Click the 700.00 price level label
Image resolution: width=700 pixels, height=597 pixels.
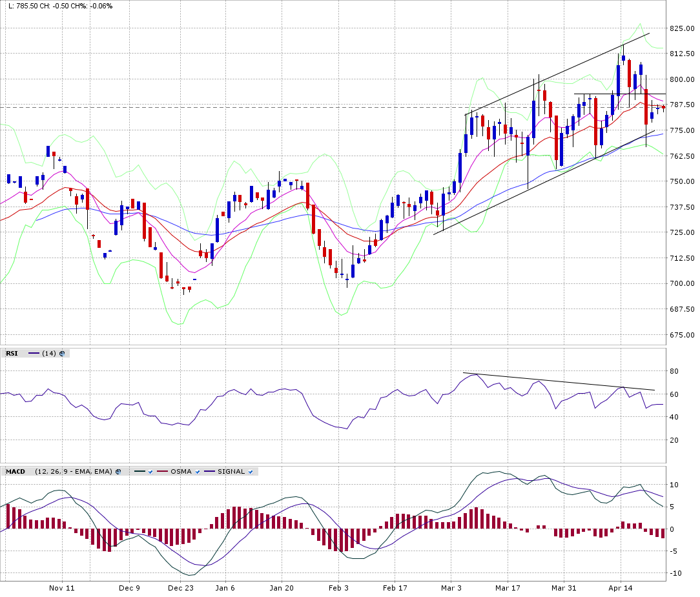click(x=681, y=283)
